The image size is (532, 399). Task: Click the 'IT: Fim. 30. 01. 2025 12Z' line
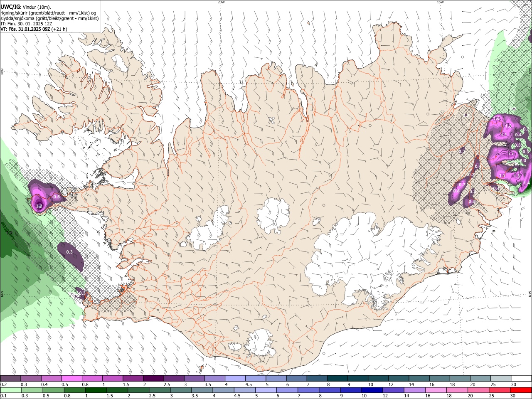(x=26, y=24)
